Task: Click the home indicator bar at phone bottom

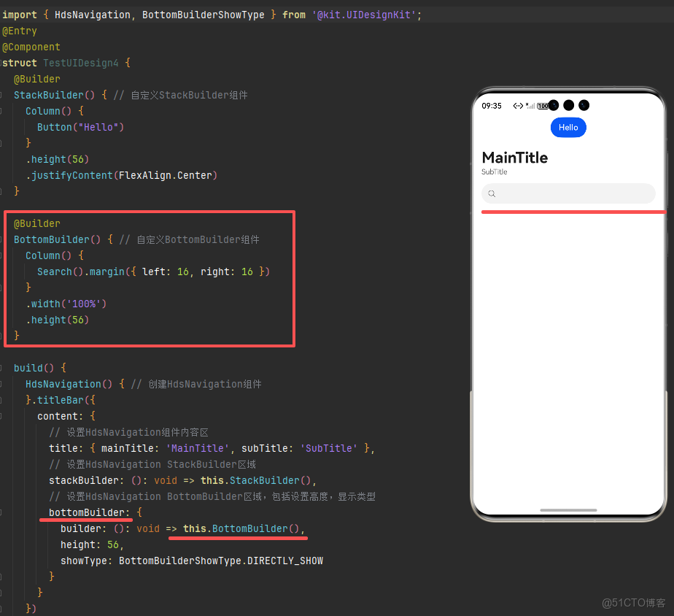Action: click(x=568, y=510)
